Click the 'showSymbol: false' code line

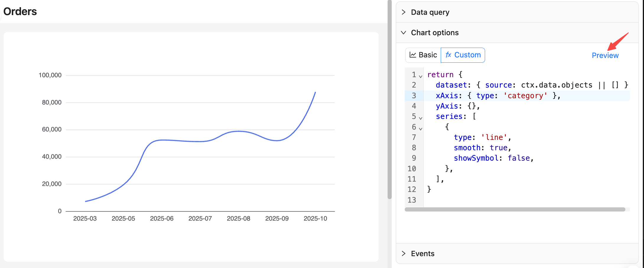coord(493,158)
